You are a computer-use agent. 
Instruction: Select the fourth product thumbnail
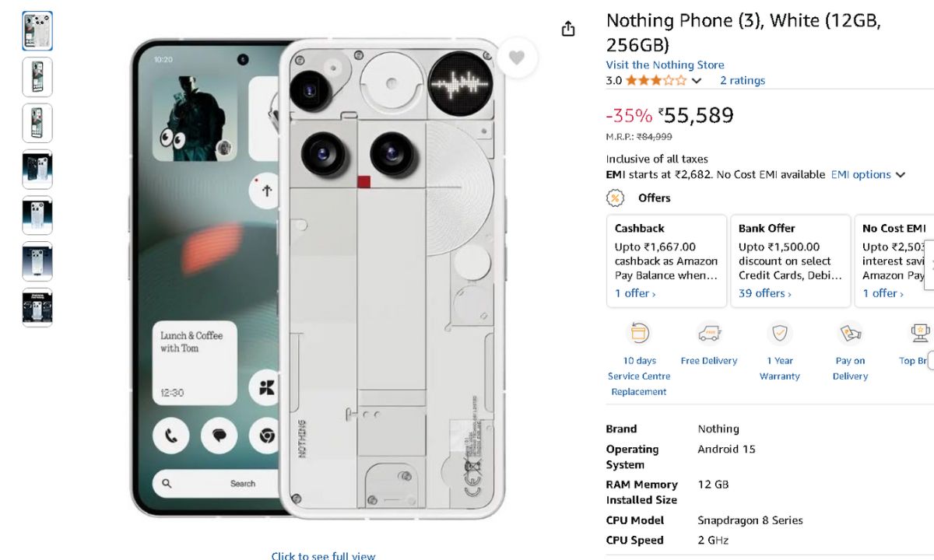(x=37, y=170)
